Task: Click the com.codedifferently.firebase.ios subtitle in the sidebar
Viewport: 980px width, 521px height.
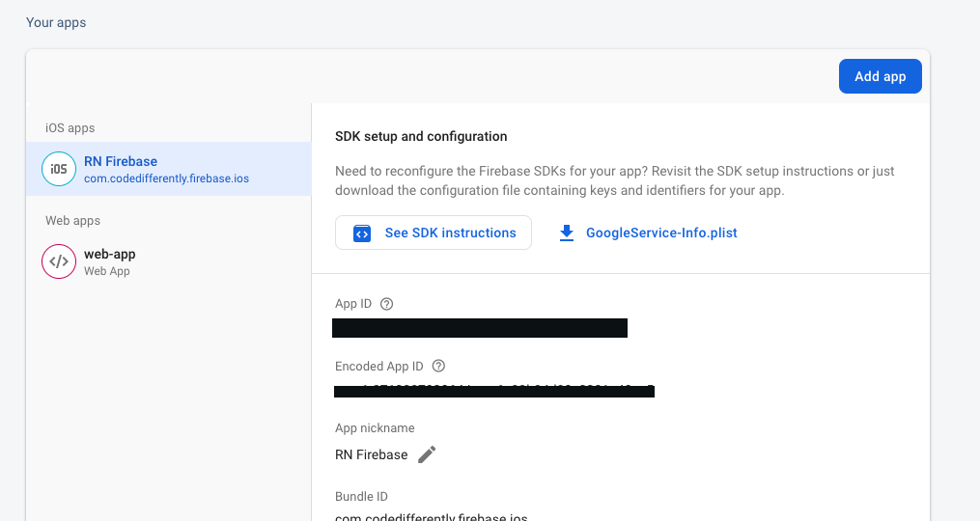Action: pos(166,178)
